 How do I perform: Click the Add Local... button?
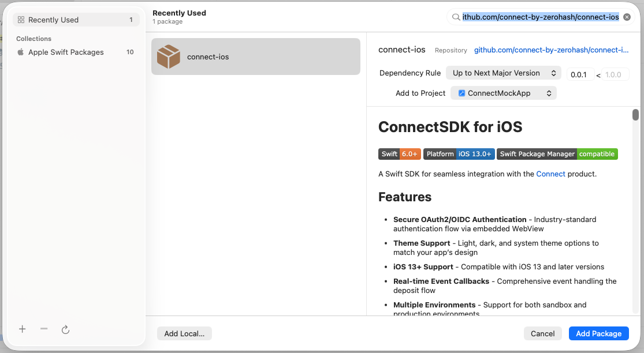(x=184, y=333)
